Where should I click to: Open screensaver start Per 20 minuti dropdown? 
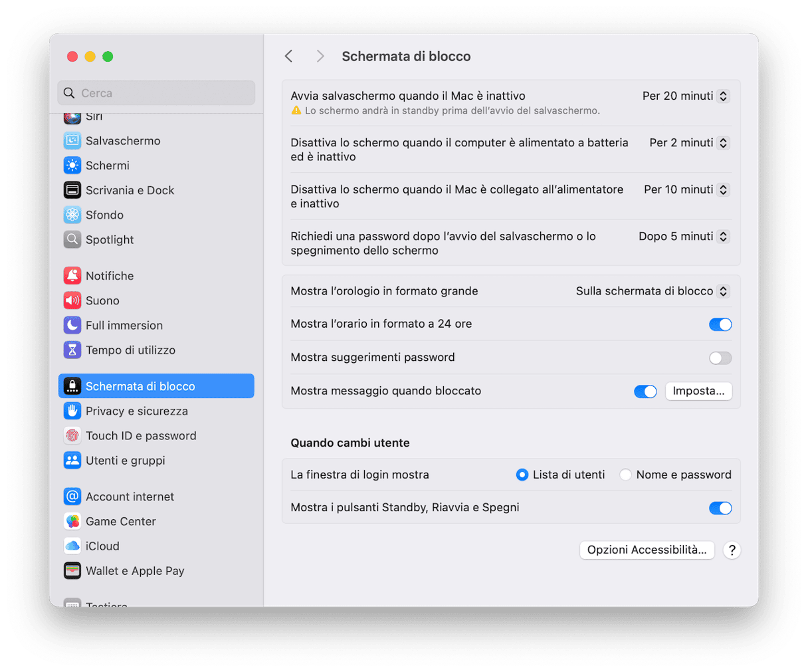(686, 96)
